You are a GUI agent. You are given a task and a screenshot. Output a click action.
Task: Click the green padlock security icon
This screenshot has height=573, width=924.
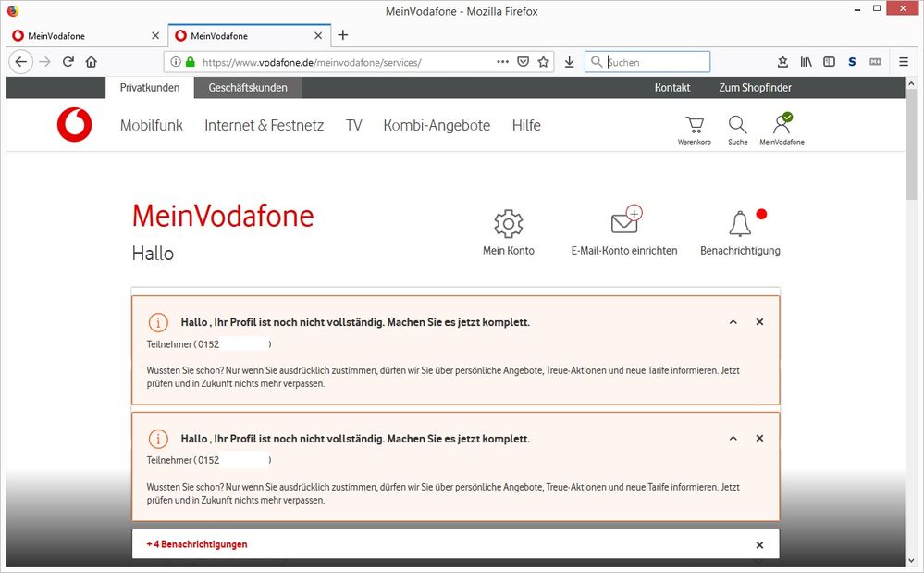point(190,62)
